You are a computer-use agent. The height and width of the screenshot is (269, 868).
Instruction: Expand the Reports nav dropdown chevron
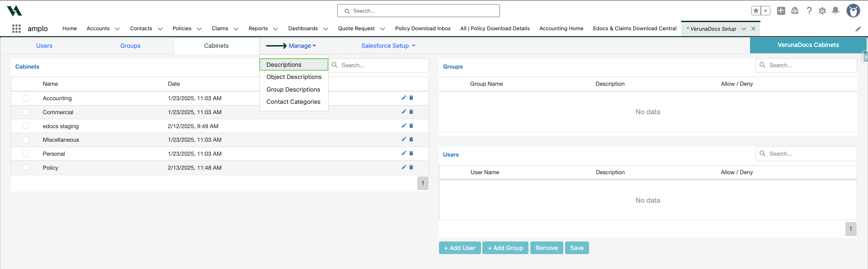tap(275, 29)
